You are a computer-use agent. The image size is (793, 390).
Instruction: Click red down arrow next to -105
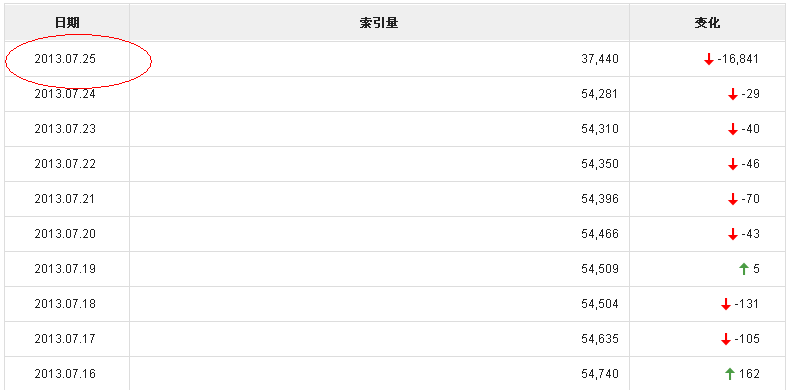[726, 339]
